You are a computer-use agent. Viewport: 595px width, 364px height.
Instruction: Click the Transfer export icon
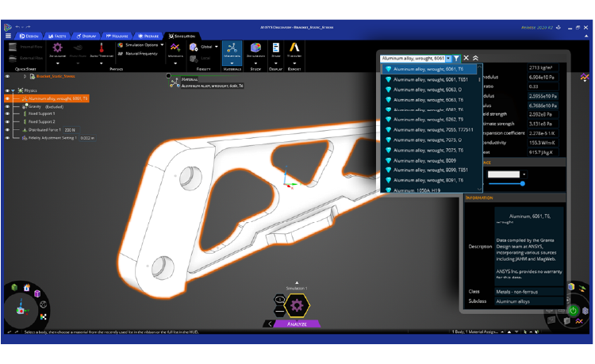click(294, 48)
